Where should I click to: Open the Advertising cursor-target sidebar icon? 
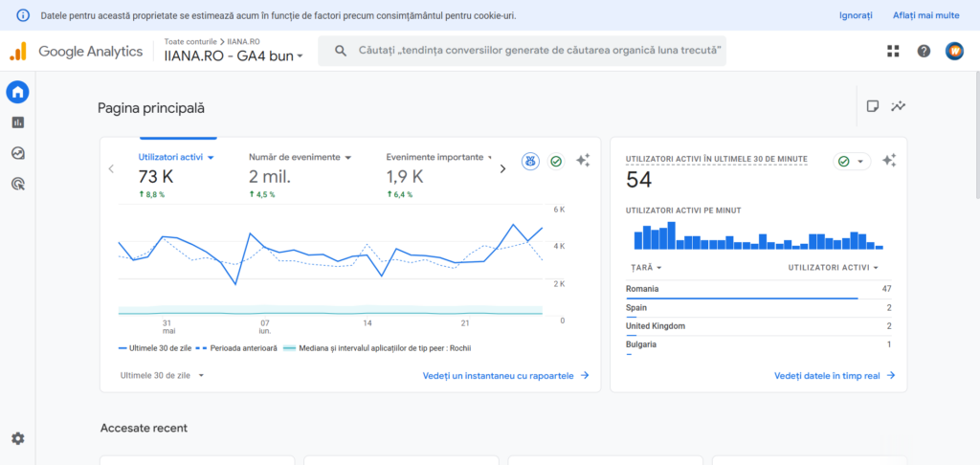(17, 184)
